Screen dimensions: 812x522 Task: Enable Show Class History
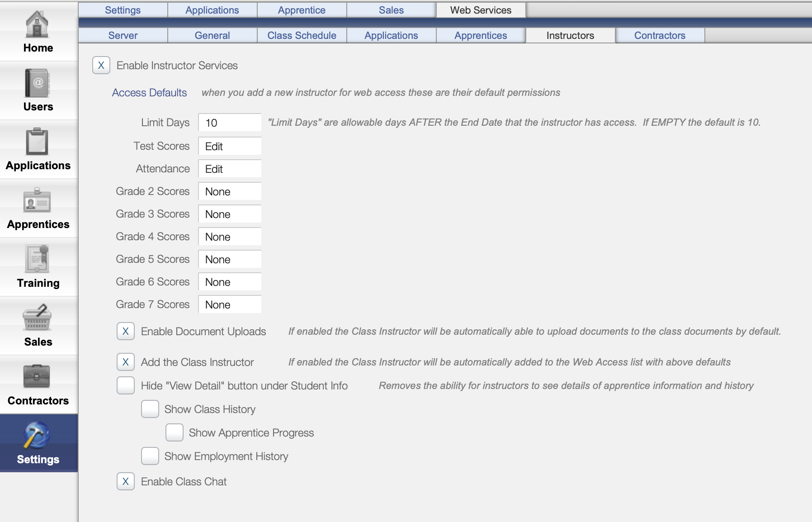(150, 409)
